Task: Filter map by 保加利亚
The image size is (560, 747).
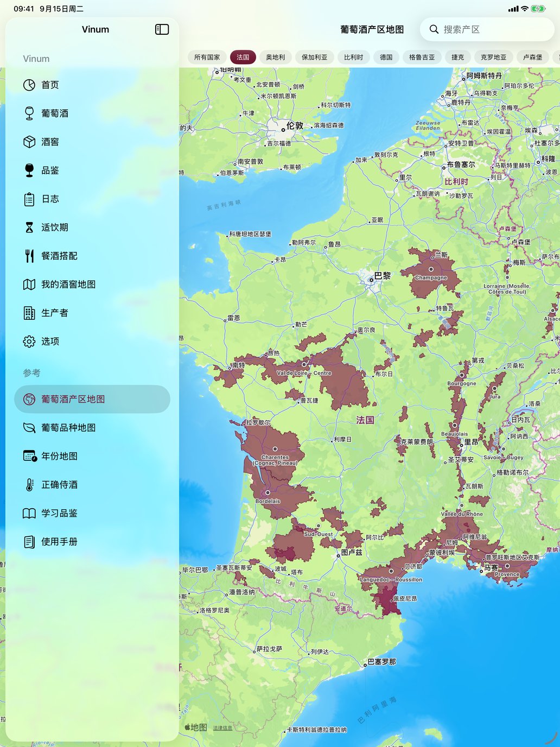Action: [x=315, y=57]
